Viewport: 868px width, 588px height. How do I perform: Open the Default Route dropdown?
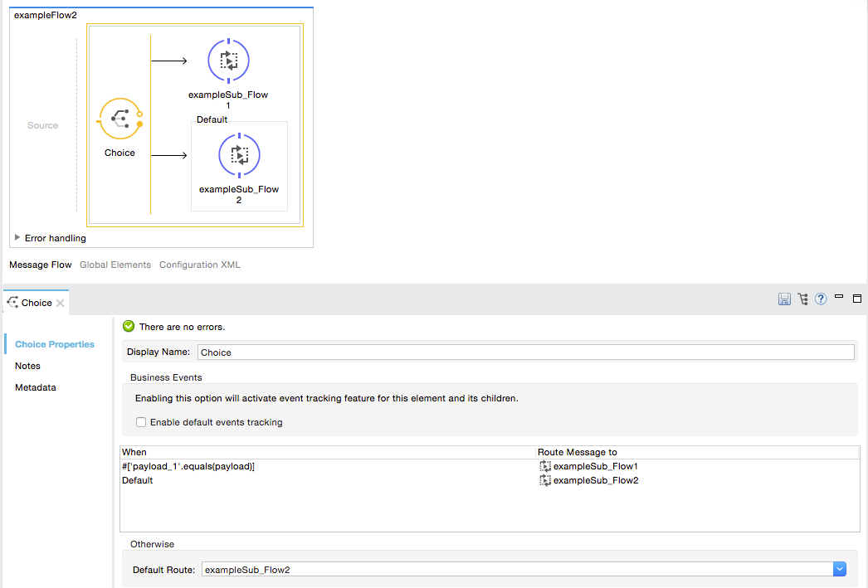pyautogui.click(x=839, y=569)
